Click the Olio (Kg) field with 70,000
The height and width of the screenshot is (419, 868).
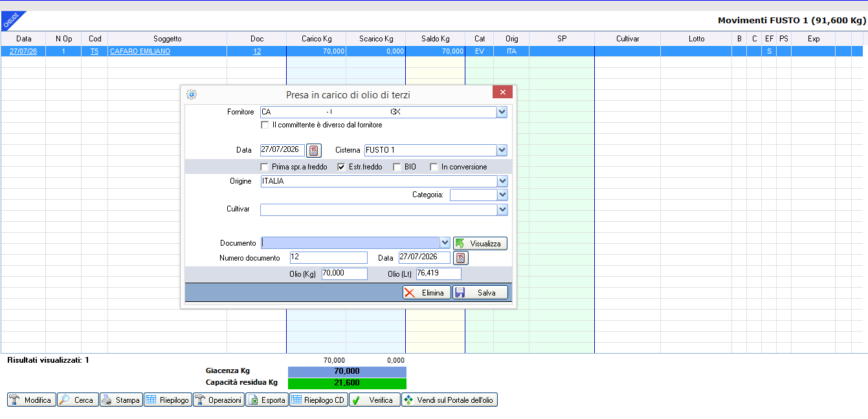pos(344,274)
